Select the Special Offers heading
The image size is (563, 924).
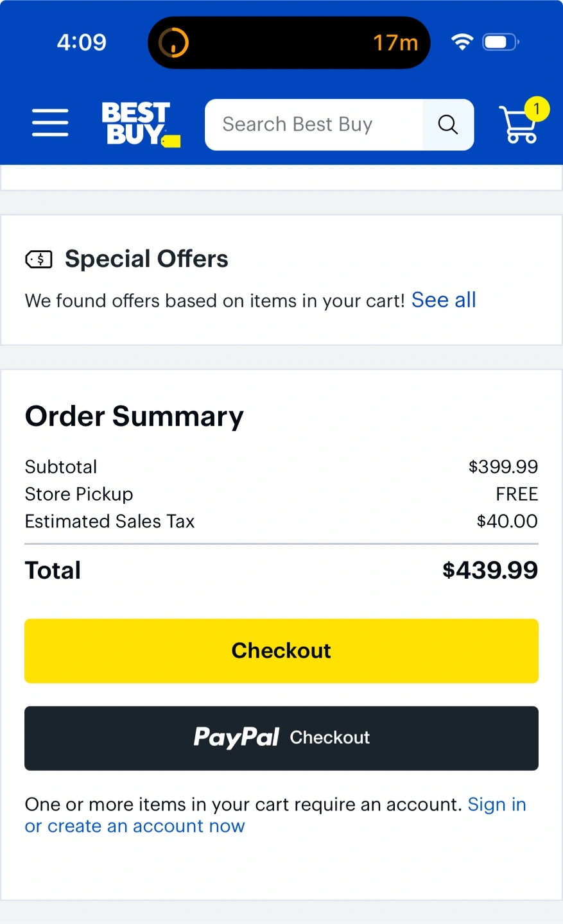(x=146, y=259)
